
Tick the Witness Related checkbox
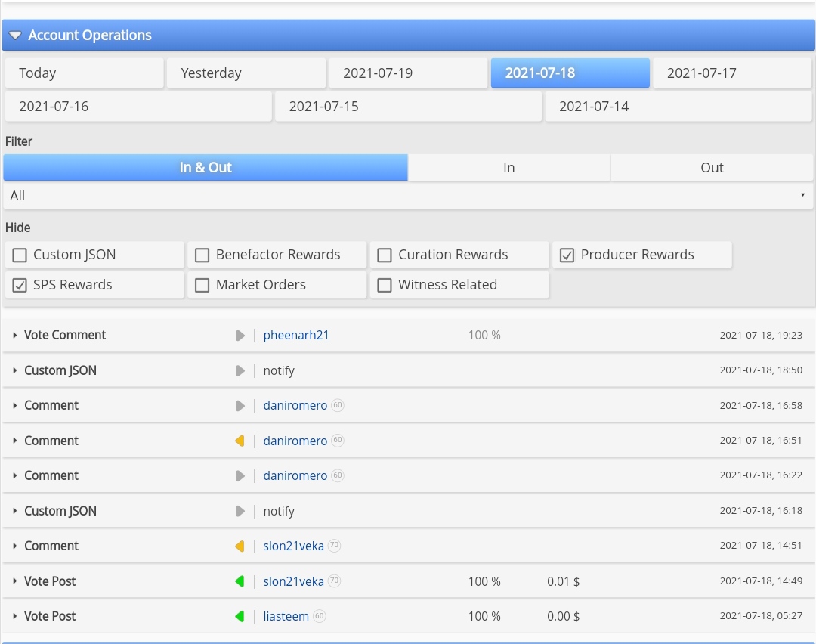click(385, 285)
